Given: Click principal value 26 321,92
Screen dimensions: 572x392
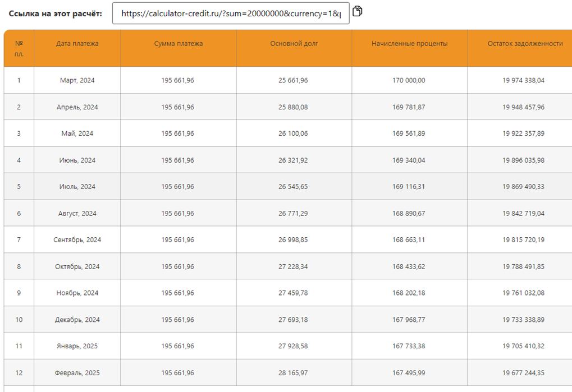Looking at the screenshot, I should click(293, 160).
